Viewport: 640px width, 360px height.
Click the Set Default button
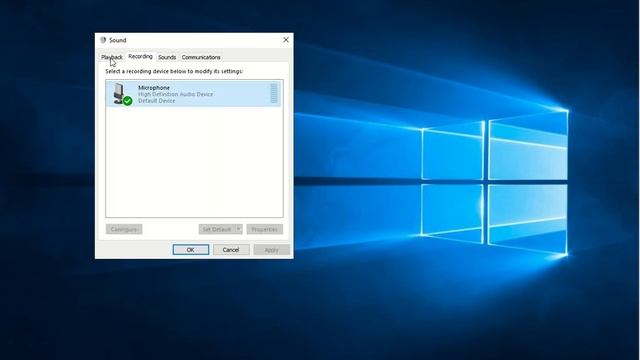(217, 229)
